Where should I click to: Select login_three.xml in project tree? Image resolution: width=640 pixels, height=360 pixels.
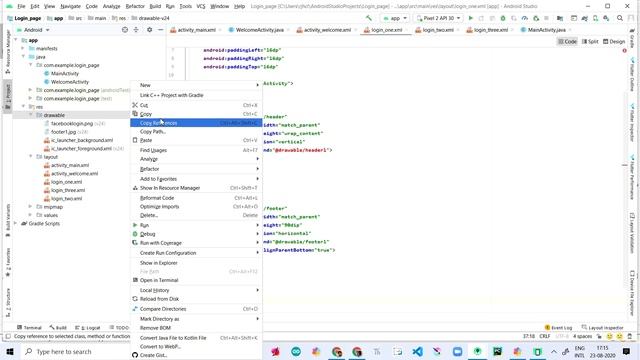point(68,190)
